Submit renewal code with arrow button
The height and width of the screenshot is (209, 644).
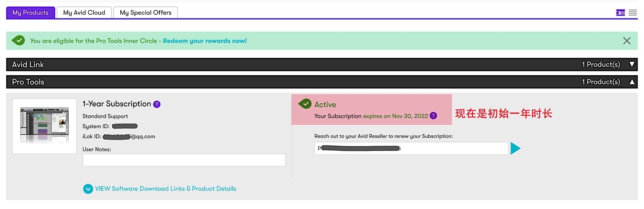click(x=516, y=148)
